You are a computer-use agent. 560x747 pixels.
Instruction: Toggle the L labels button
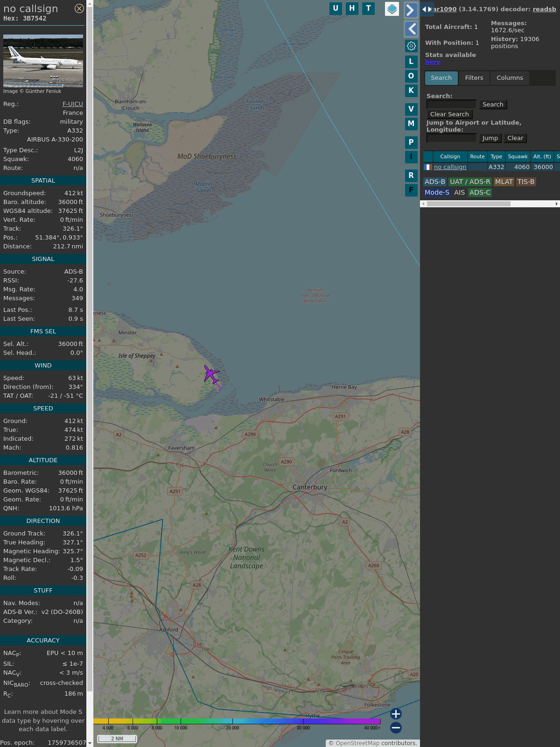(x=411, y=62)
